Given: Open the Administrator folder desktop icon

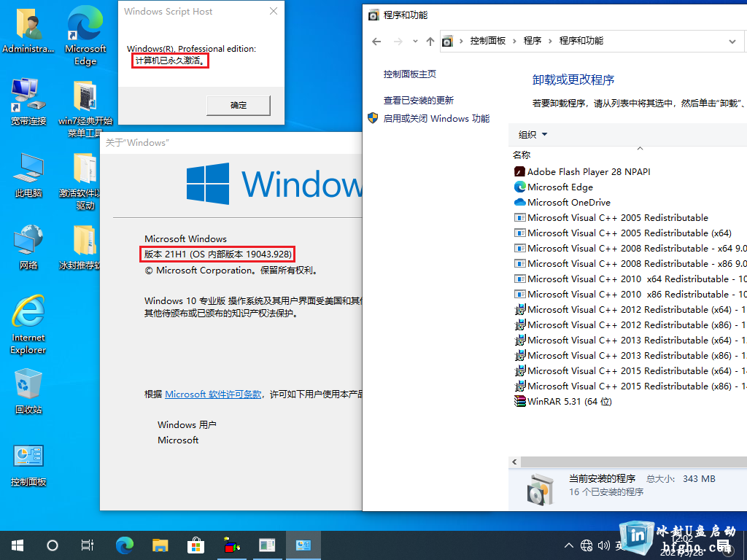Looking at the screenshot, I should tap(28, 31).
